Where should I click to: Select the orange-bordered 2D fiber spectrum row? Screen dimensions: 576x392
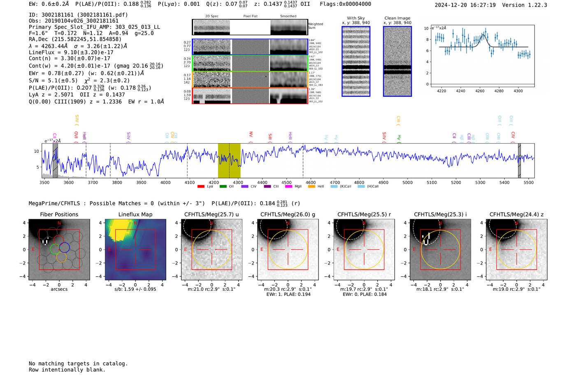(x=250, y=79)
